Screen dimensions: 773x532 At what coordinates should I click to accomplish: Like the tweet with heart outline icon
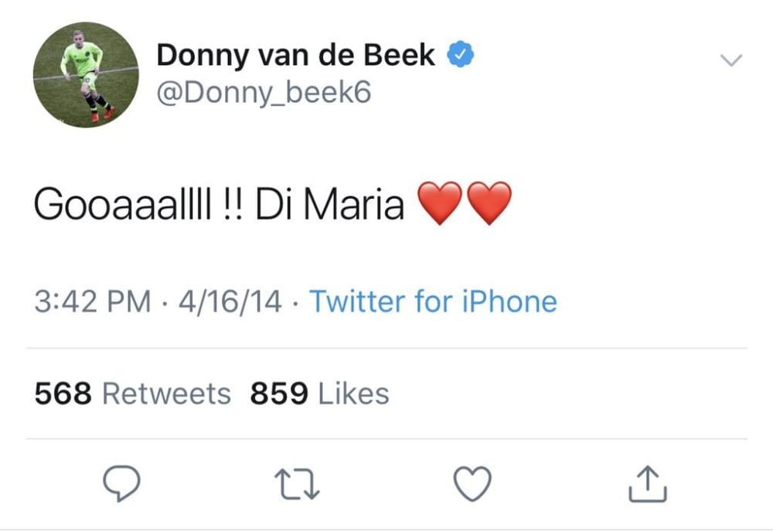(x=472, y=485)
